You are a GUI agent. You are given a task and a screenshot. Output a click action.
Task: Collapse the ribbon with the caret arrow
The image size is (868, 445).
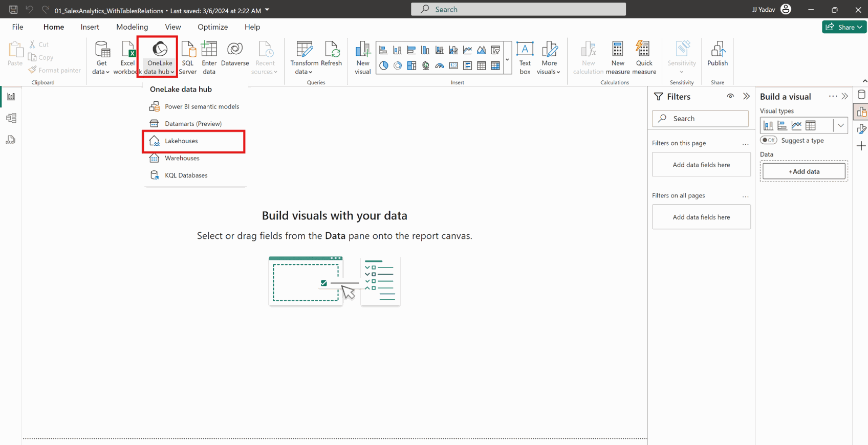[864, 81]
